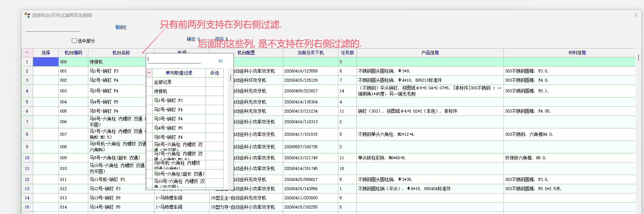Select row number 14 in the table
The height and width of the screenshot is (214, 644).
[27, 198]
